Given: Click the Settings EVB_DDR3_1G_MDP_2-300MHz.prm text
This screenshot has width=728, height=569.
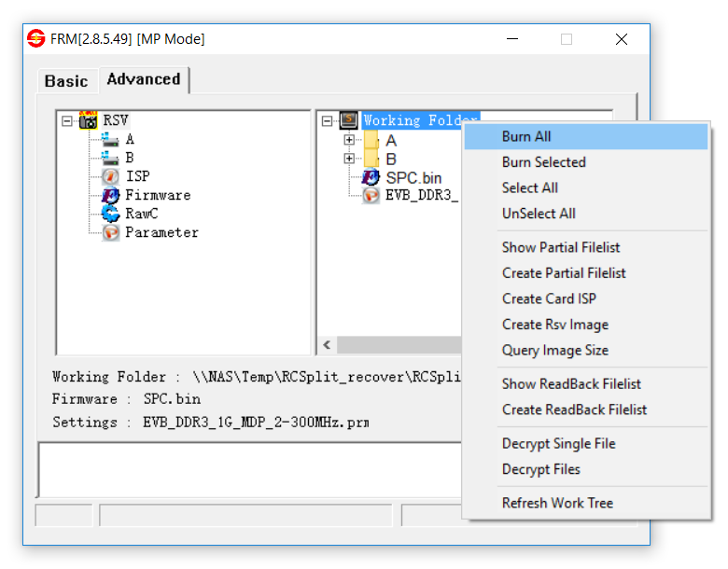Looking at the screenshot, I should point(211,423).
